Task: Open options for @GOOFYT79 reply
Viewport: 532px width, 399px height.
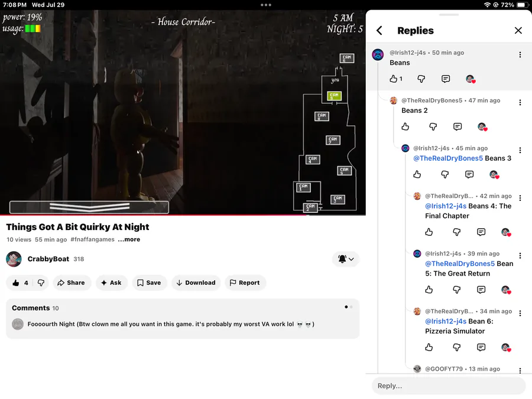Action: tap(520, 371)
